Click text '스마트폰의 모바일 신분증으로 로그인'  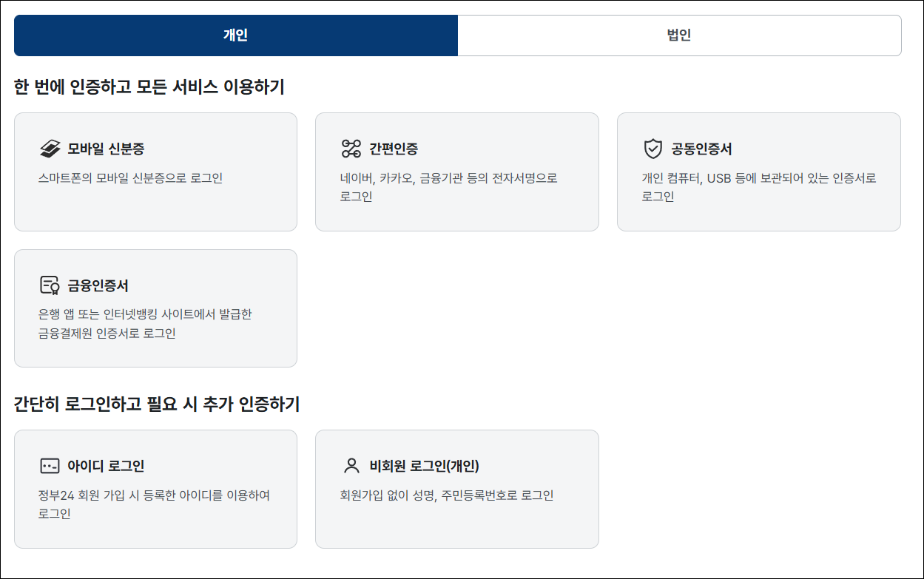point(130,177)
